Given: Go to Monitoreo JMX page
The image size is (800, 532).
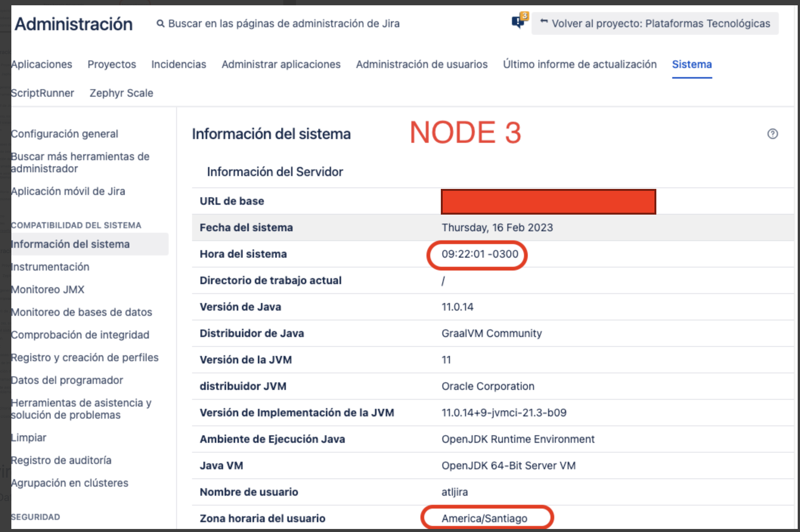Looking at the screenshot, I should [47, 289].
